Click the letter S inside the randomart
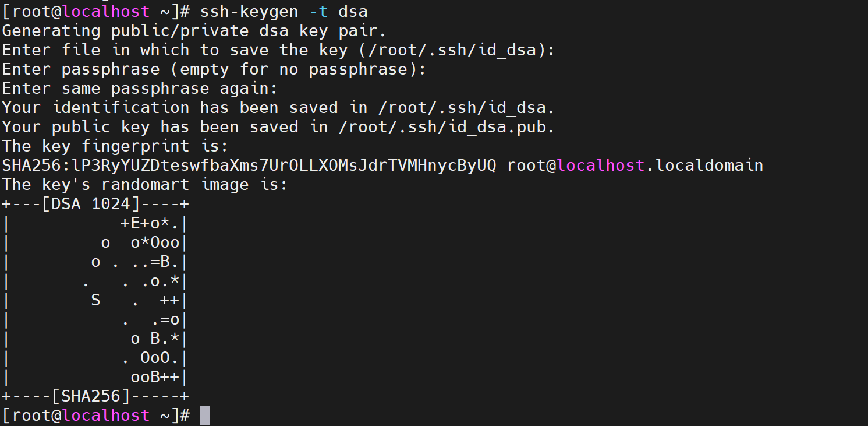Viewport: 868px width, 426px height. coord(96,300)
